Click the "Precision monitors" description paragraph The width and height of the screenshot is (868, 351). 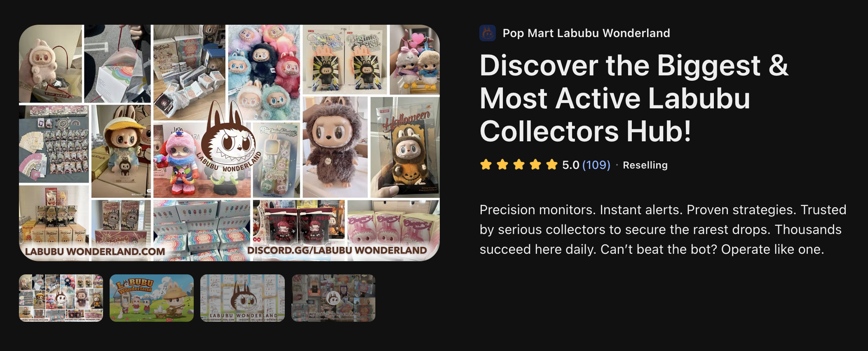coord(663,229)
